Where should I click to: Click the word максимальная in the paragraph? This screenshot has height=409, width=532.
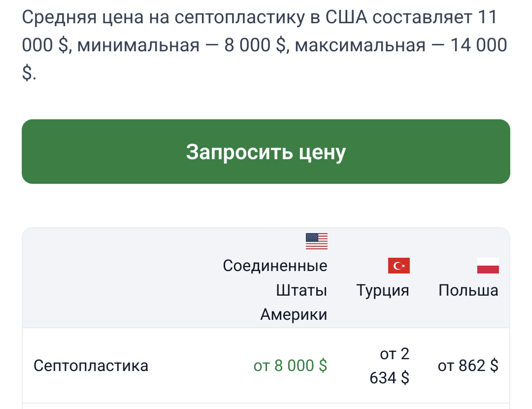360,45
